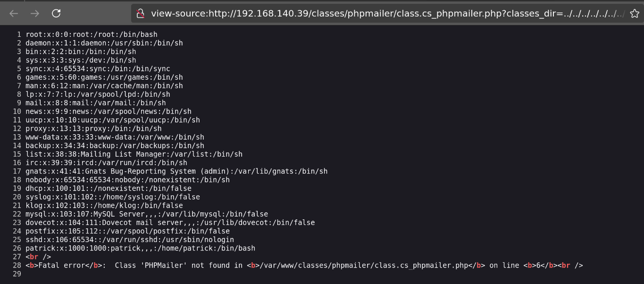Viewport: 644px width, 284px height.
Task: Click the www-data account line
Action: point(115,137)
